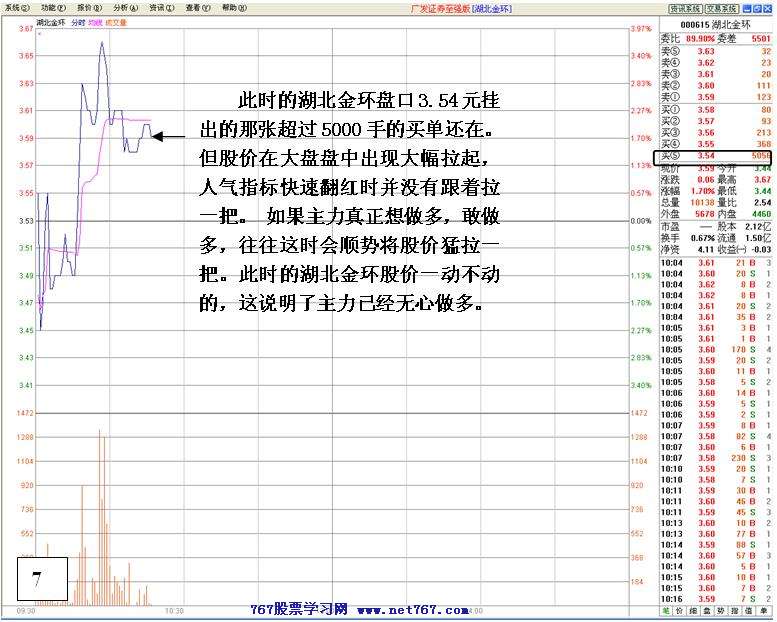Toggle the 均线 legend label

point(95,21)
